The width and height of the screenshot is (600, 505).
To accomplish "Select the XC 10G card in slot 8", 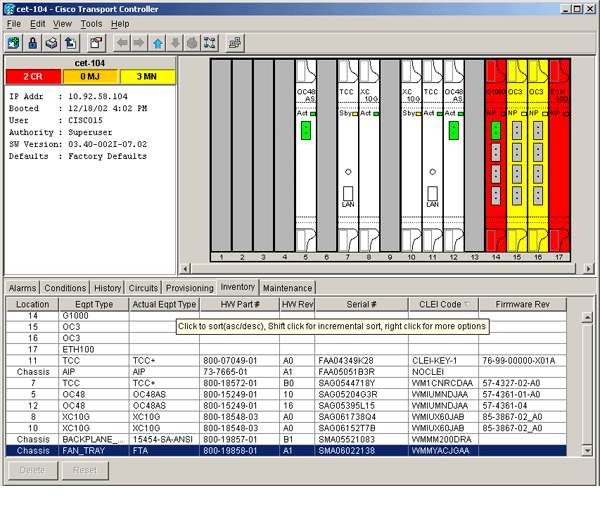I will (369, 155).
